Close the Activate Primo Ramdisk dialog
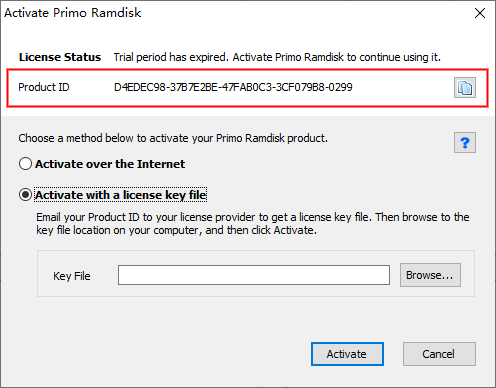This screenshot has height=388, width=496. [480, 13]
